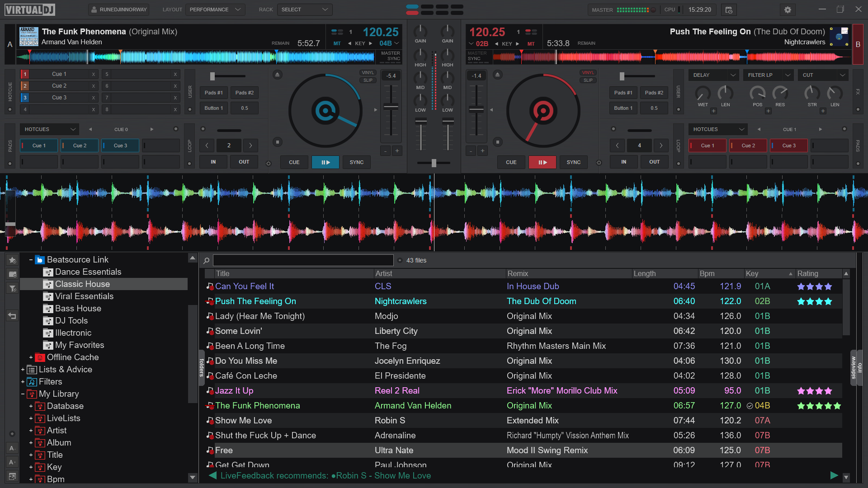Screen dimensions: 868x488
Task: Adjust the crossfader slider
Action: tap(434, 163)
